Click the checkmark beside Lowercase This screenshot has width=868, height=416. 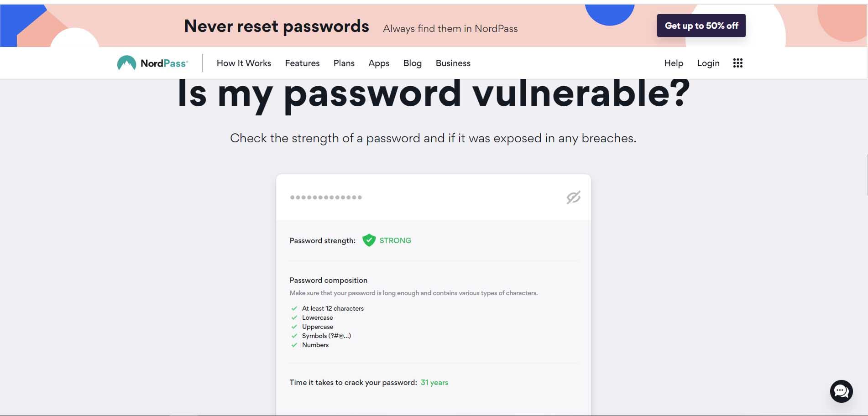(x=294, y=317)
